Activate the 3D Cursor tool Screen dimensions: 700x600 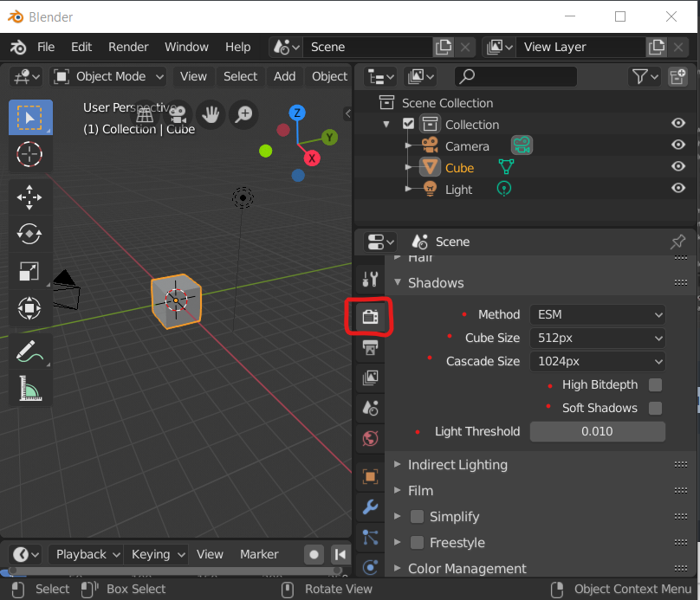(29, 154)
